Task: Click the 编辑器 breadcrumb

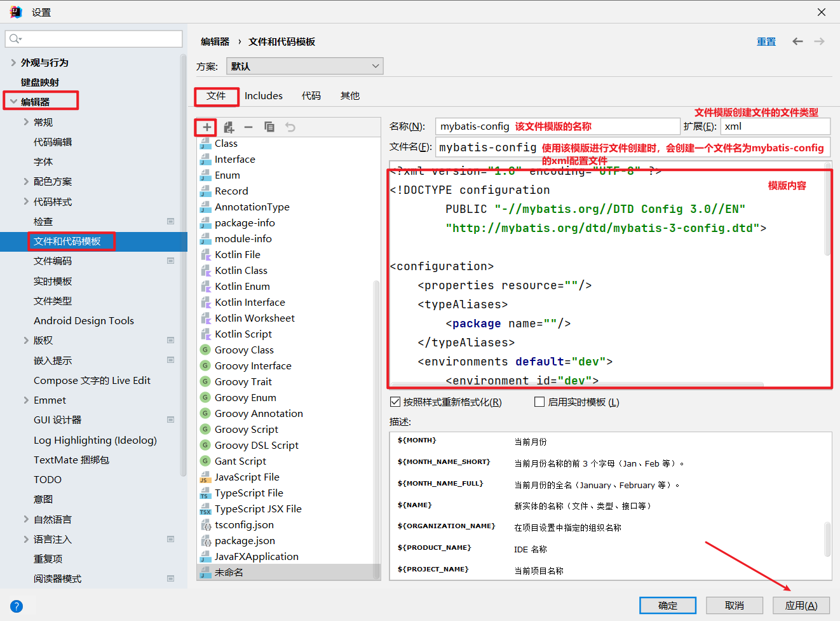Action: [x=215, y=41]
